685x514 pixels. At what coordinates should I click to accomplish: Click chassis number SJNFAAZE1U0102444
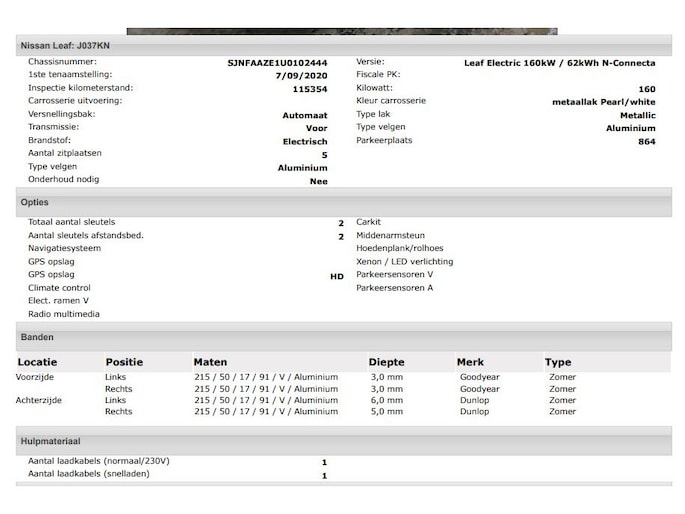[277, 62]
